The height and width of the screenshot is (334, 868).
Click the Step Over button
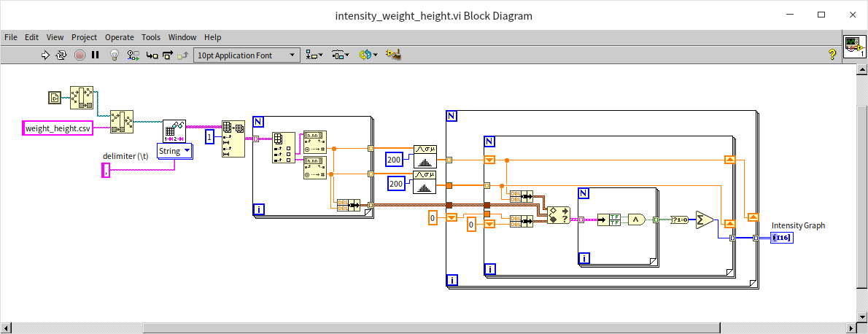point(168,55)
